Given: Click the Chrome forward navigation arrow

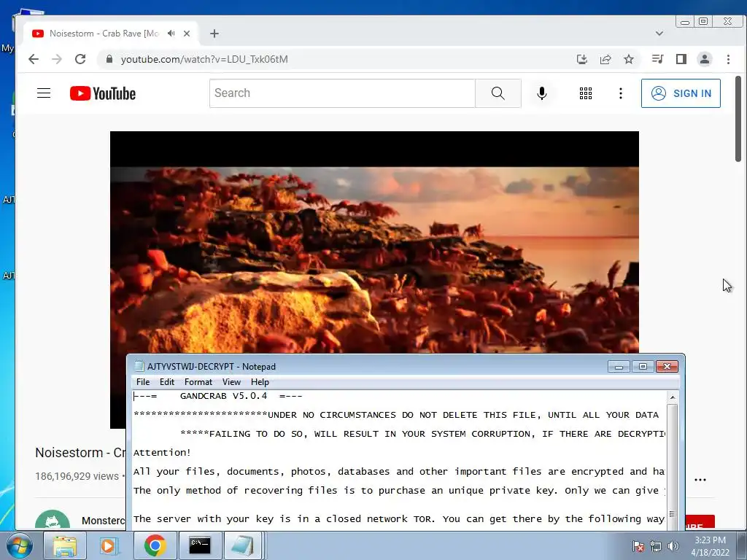Looking at the screenshot, I should [57, 59].
